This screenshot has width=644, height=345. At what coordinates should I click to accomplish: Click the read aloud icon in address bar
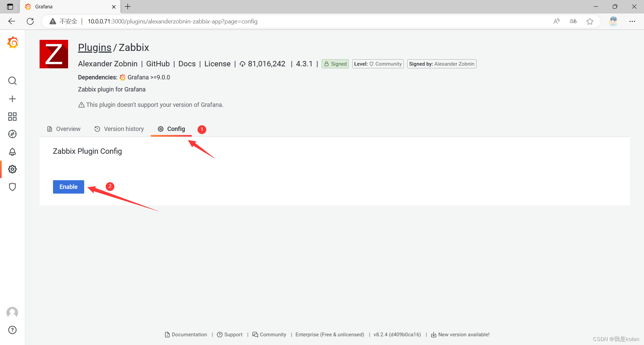pyautogui.click(x=556, y=21)
